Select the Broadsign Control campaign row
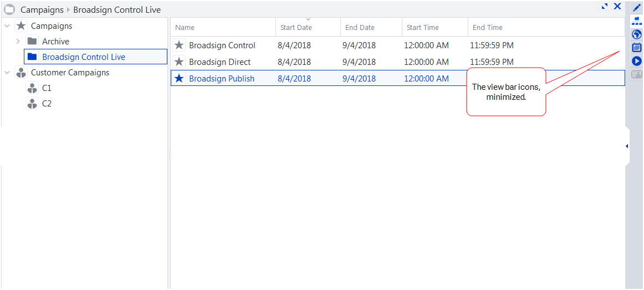 [222, 45]
